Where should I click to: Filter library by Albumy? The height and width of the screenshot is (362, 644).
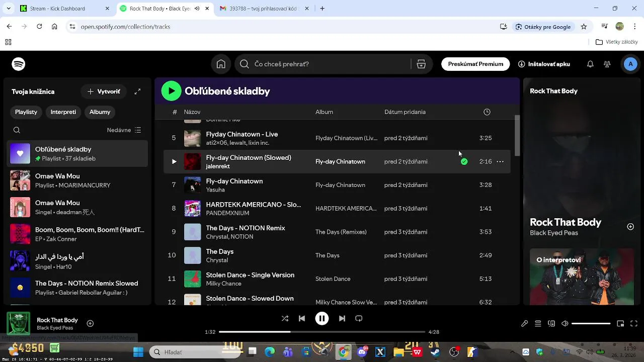(100, 112)
